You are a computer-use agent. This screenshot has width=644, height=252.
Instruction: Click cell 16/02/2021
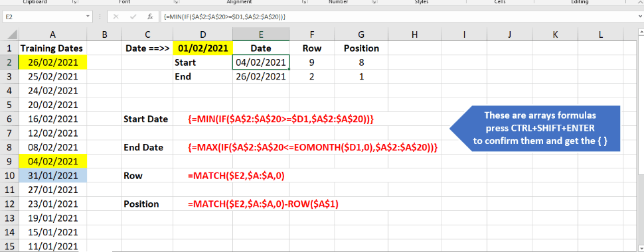click(x=53, y=119)
